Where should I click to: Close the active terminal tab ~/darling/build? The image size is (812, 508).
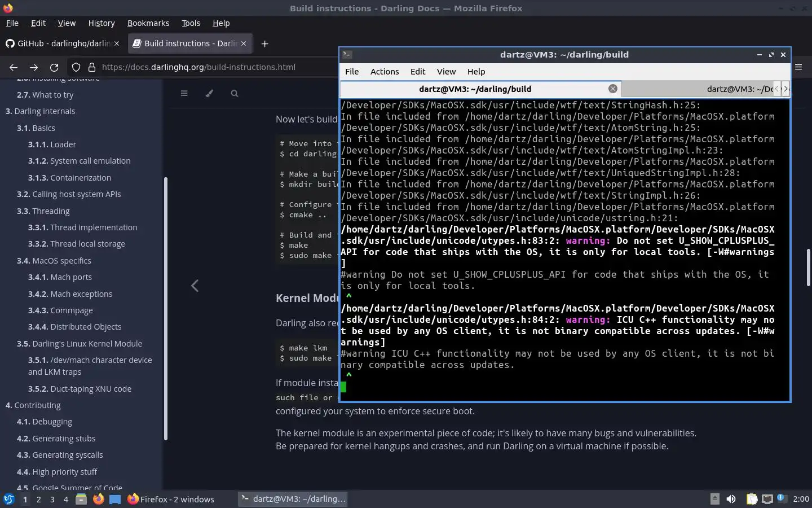[613, 89]
